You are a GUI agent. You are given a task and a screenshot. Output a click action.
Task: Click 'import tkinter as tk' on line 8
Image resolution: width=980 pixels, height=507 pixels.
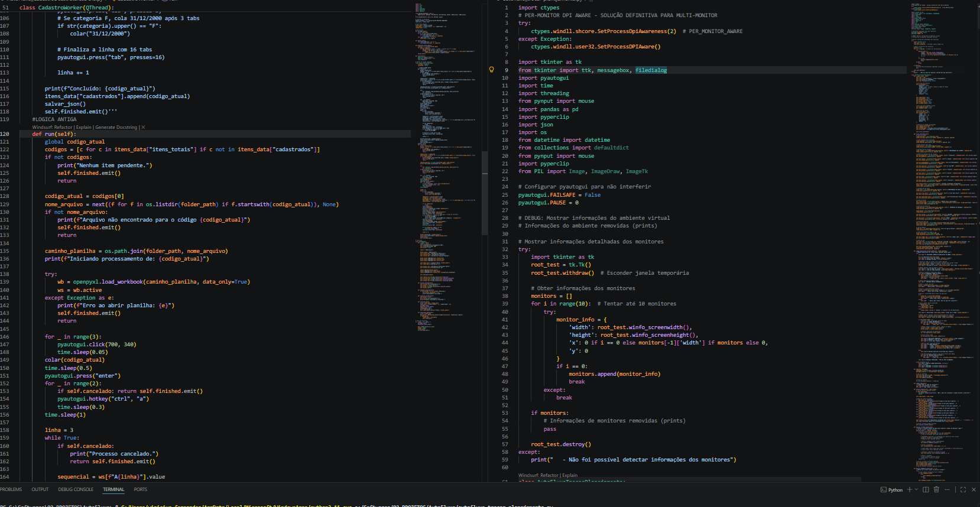(x=550, y=62)
